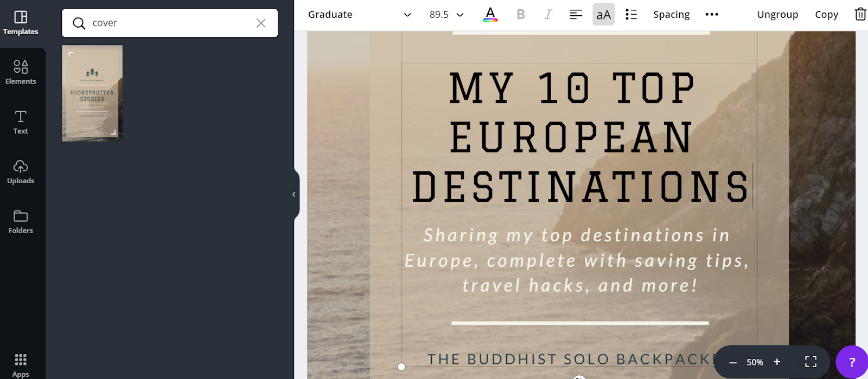
Task: Click into the template search field
Action: tap(170, 23)
